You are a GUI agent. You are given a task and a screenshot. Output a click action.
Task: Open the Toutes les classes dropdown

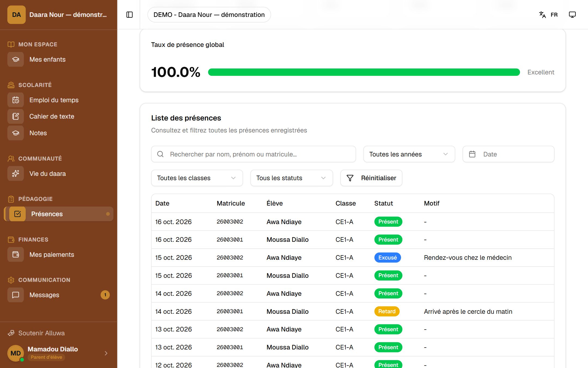197,178
